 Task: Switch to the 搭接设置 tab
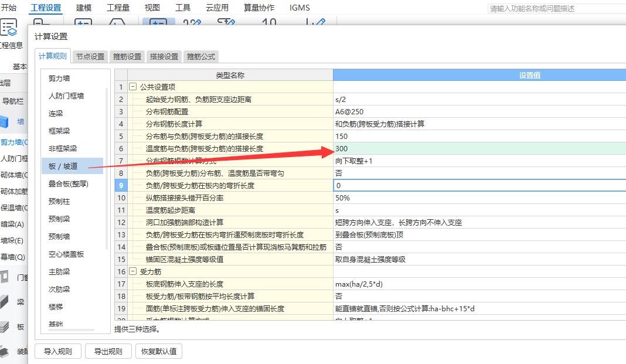tap(164, 57)
